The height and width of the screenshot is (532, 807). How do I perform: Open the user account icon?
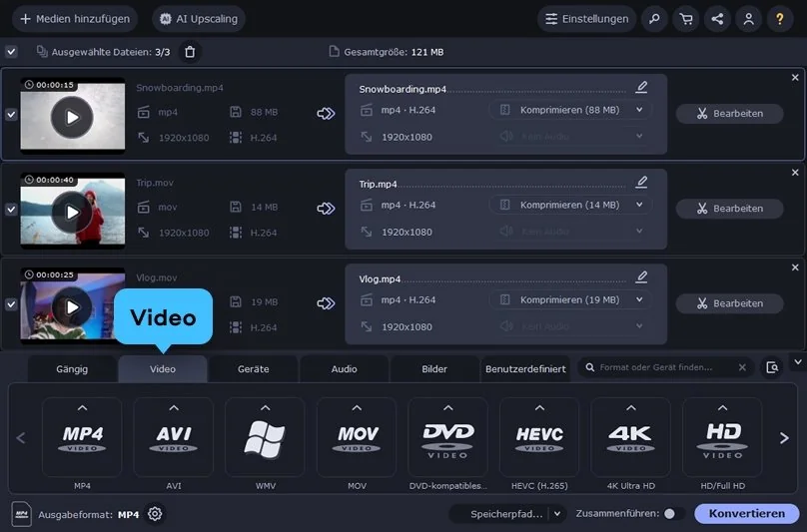(x=749, y=19)
